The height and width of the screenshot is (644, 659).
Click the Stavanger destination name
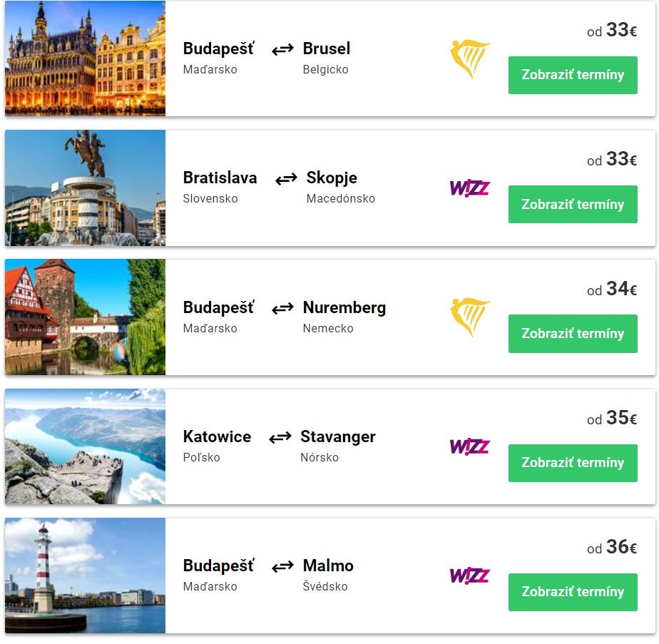click(x=337, y=437)
